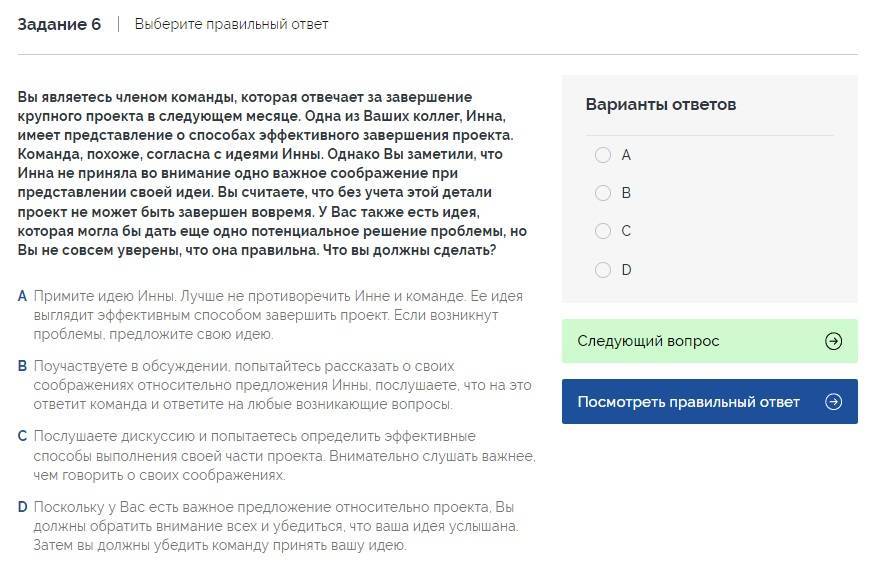Click blue letter D marker beside fourth answer
Viewport: 874px width, 577px height.
[22, 507]
